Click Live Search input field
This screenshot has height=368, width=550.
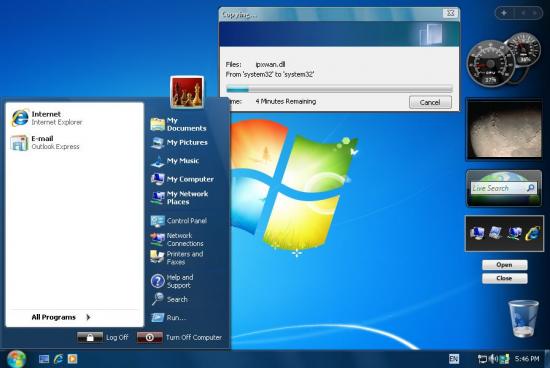(498, 188)
